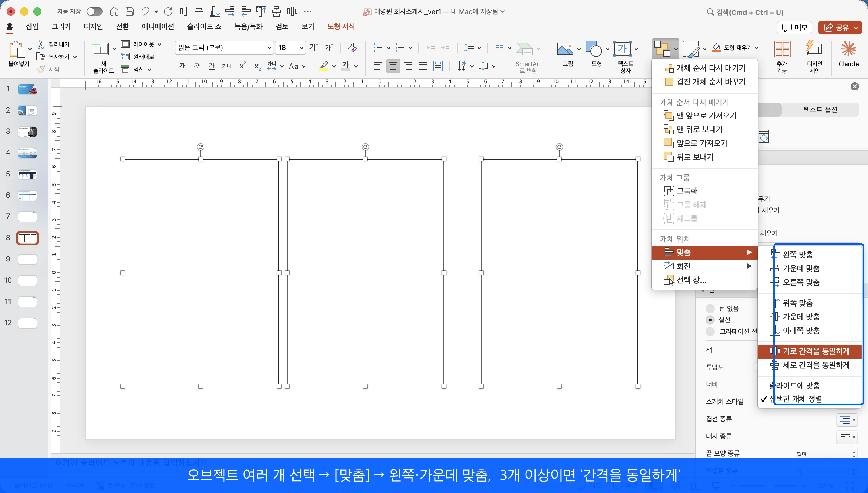
Task: Select slide 1 thumbnail
Action: [27, 89]
